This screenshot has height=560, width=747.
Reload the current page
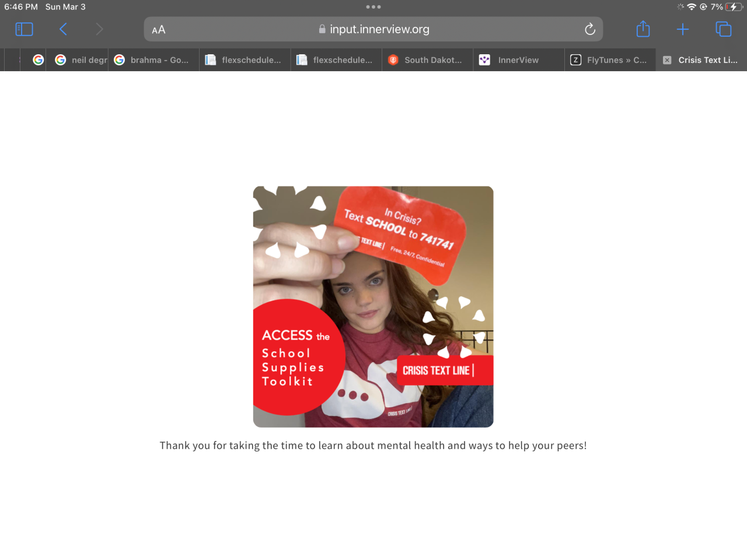pyautogui.click(x=590, y=29)
